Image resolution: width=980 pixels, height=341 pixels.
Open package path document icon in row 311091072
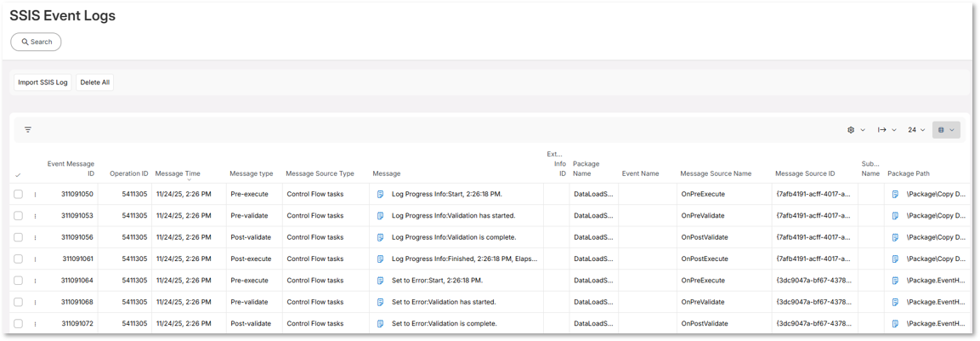pyautogui.click(x=896, y=324)
